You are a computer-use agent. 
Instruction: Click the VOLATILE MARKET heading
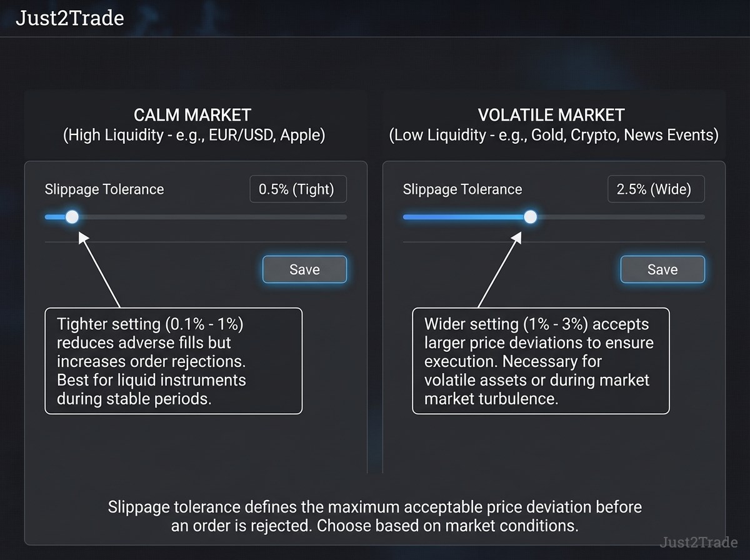[x=551, y=115]
